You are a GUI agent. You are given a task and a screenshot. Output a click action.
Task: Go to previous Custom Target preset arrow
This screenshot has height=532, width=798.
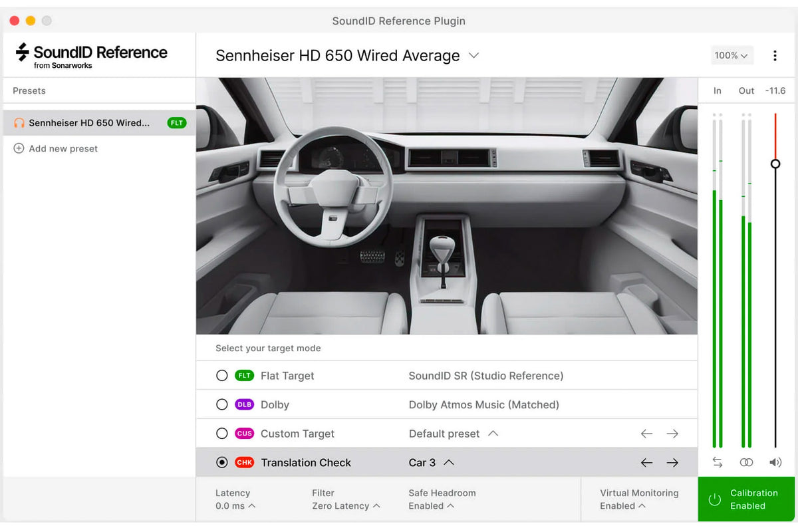pos(646,434)
